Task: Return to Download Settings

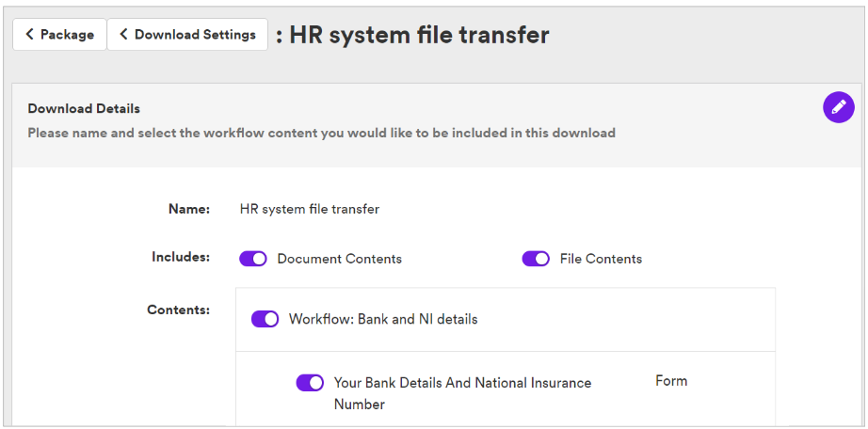Action: (x=187, y=34)
